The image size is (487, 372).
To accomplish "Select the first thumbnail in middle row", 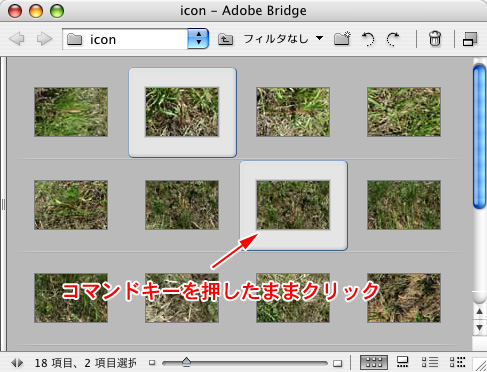I will point(71,205).
